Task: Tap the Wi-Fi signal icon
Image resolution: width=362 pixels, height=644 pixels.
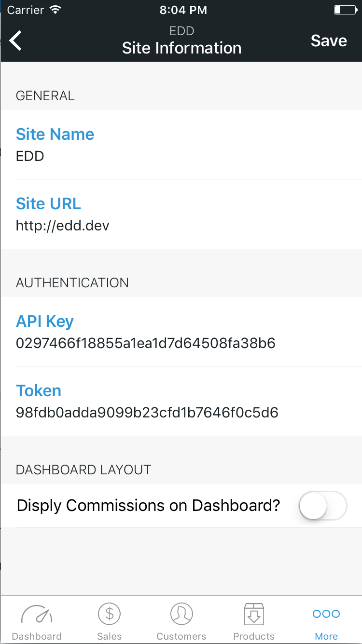Action: [56, 10]
